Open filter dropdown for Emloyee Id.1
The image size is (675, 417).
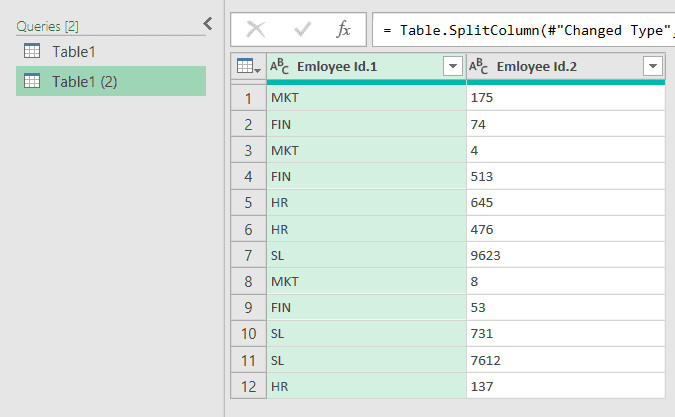click(x=453, y=67)
